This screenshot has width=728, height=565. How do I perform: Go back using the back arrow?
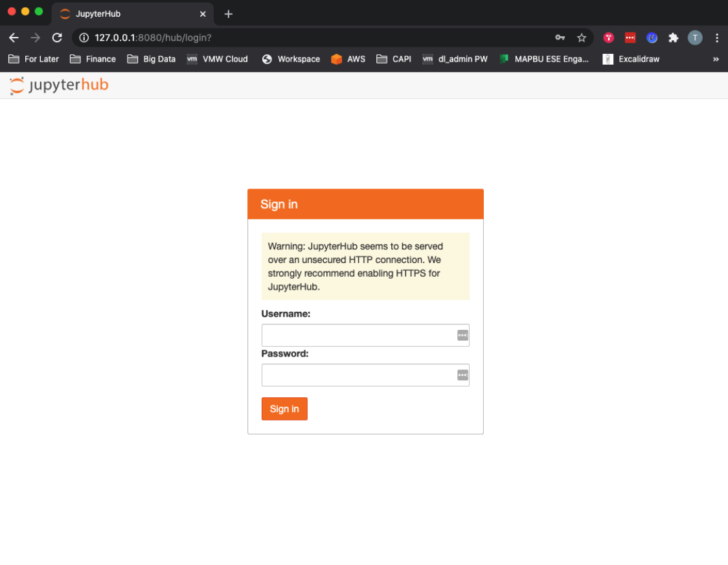[14, 38]
